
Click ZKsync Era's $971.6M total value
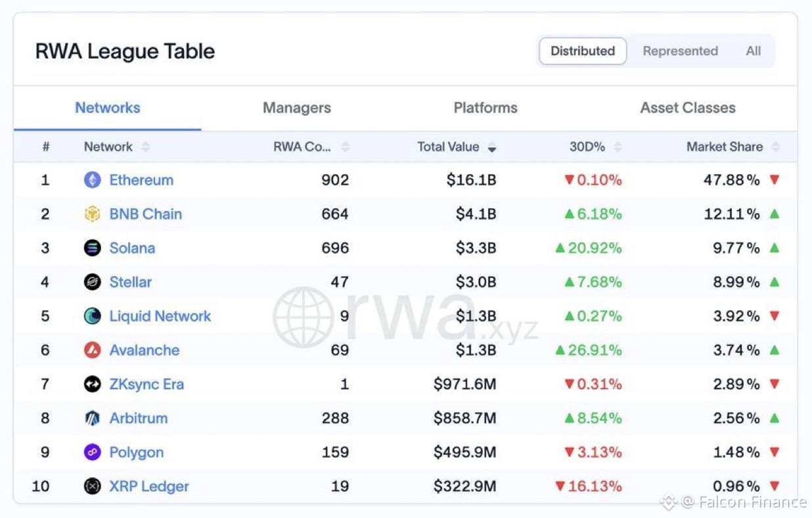point(464,385)
